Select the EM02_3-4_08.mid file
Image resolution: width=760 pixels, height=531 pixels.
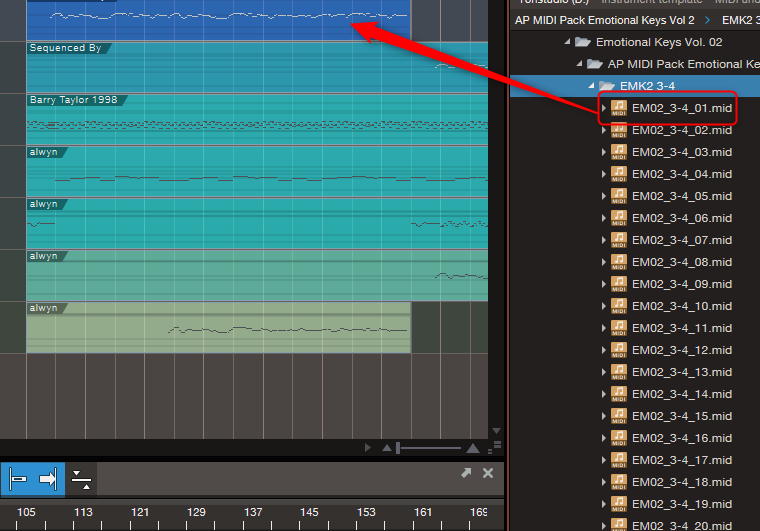(x=683, y=262)
